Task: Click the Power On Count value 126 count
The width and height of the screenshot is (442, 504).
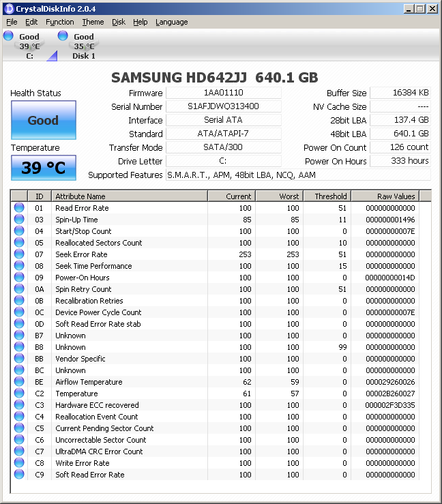Action: tap(400, 147)
